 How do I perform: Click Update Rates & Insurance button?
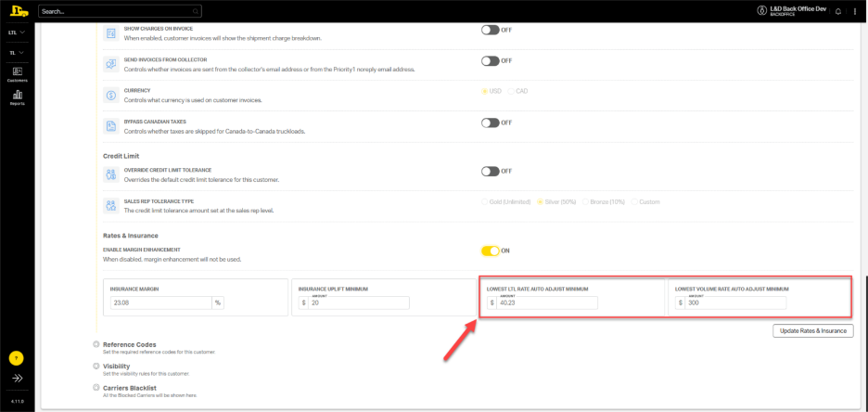[x=812, y=330]
